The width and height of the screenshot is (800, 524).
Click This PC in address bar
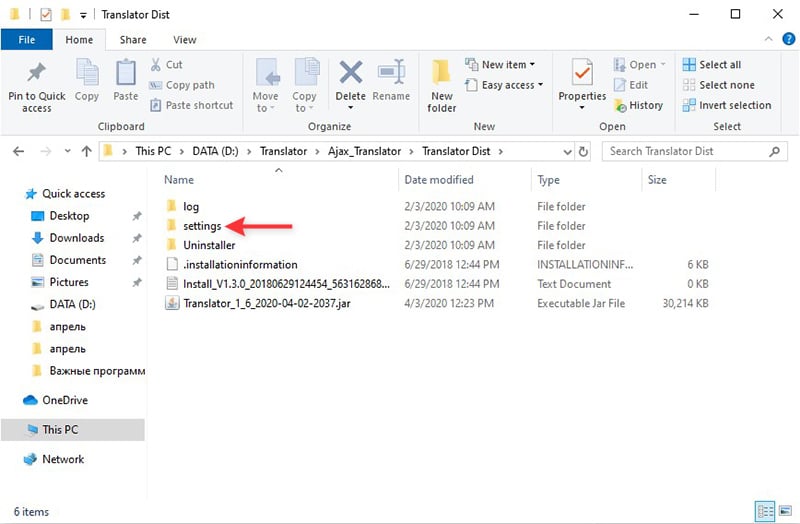tap(153, 152)
